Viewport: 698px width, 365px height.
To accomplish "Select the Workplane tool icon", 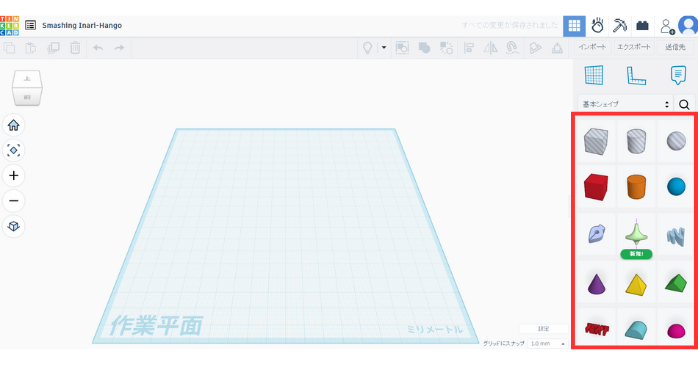I will pyautogui.click(x=594, y=75).
